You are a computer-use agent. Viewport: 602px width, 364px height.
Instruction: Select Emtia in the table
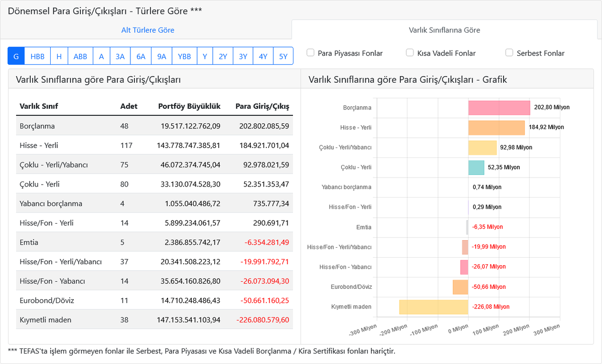coord(29,242)
